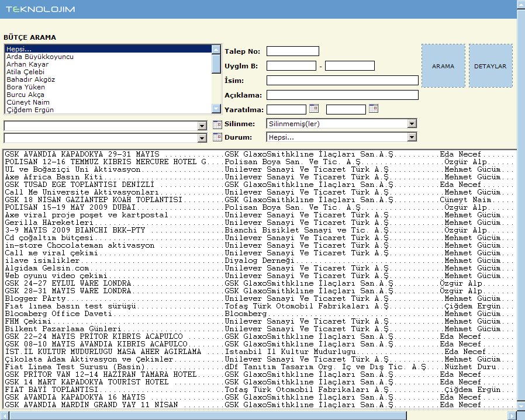Select row Call Me Üniversite Aktivasyonları
Image resolution: width=525 pixels, height=420 pixels.
[260, 192]
